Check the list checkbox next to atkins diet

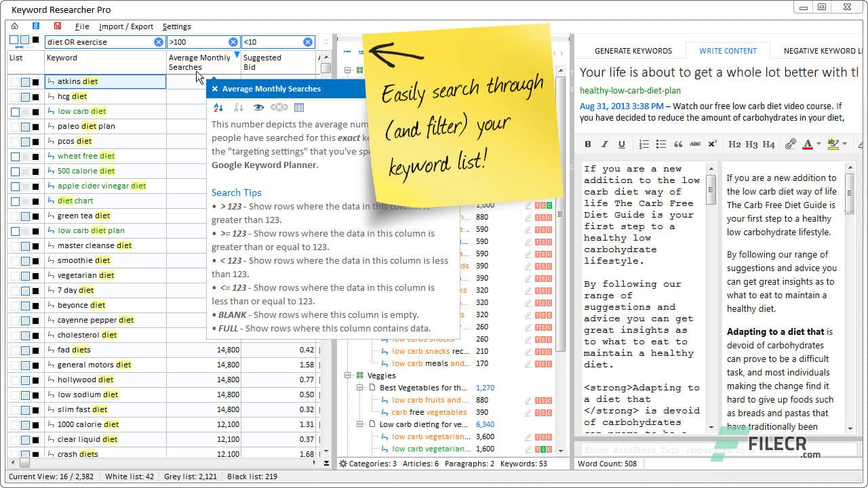(x=14, y=81)
